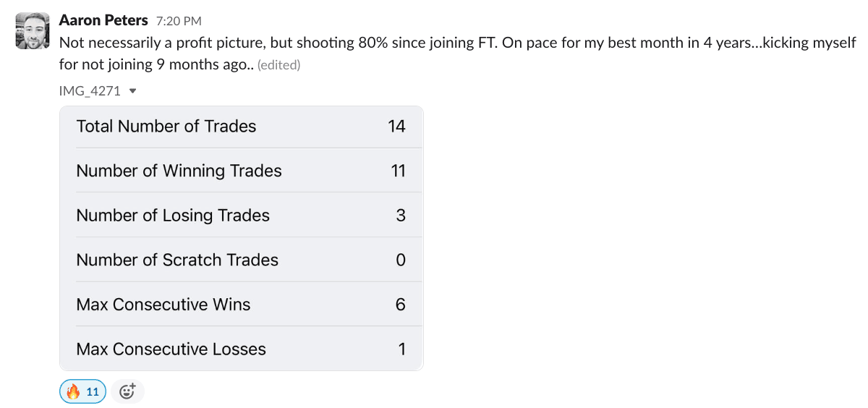Click the total trades value 14

(x=396, y=127)
